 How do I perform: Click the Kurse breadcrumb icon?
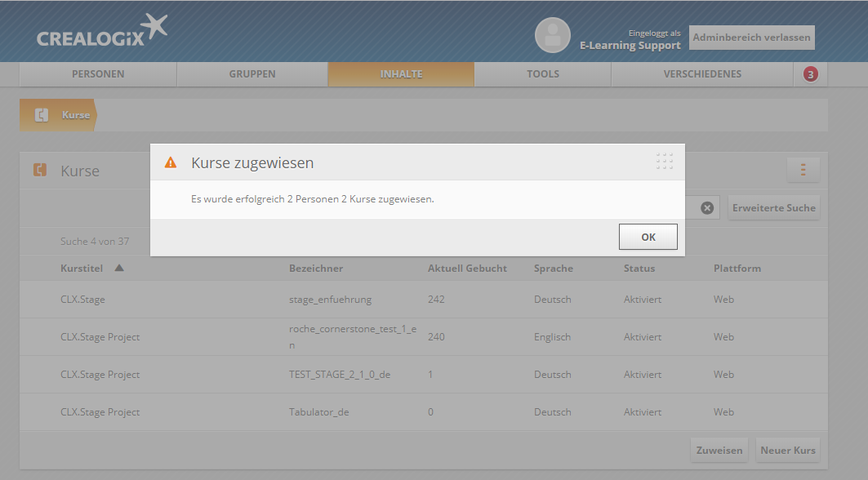[42, 115]
